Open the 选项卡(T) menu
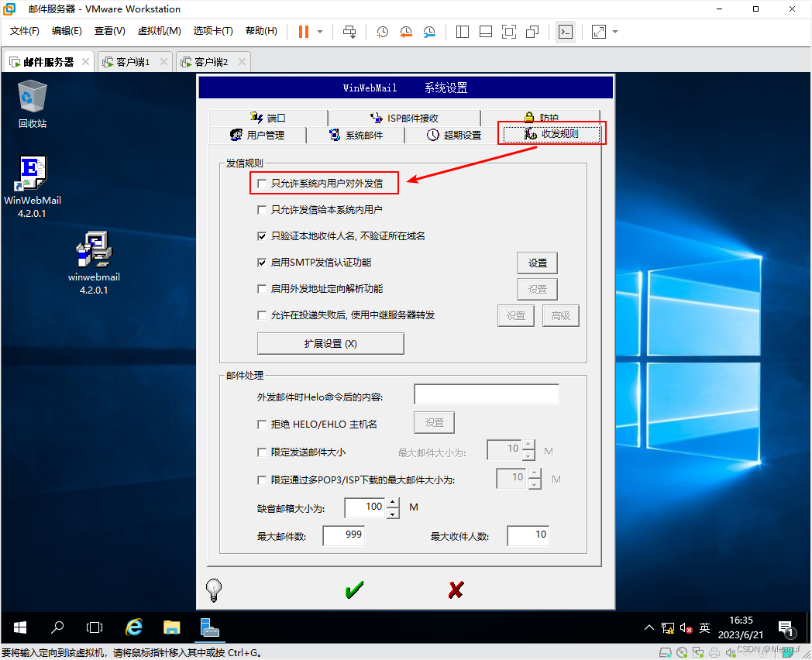The height and width of the screenshot is (660, 812). tap(213, 31)
